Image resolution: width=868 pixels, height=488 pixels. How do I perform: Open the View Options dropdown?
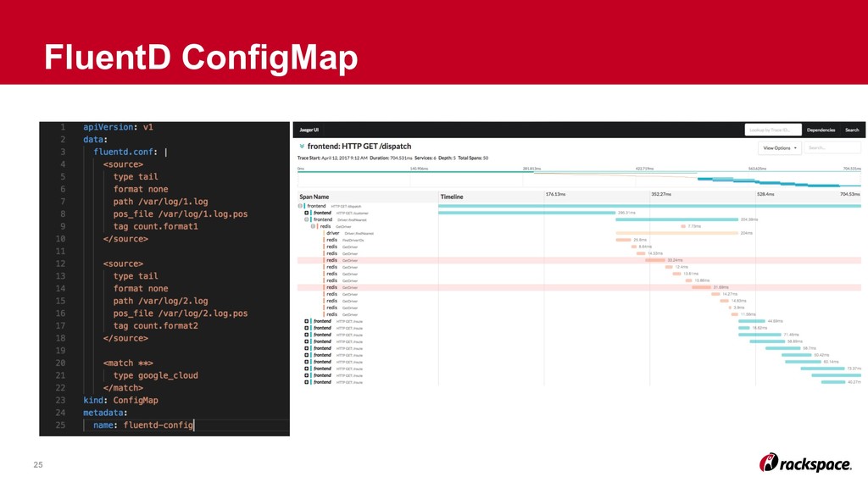(780, 147)
